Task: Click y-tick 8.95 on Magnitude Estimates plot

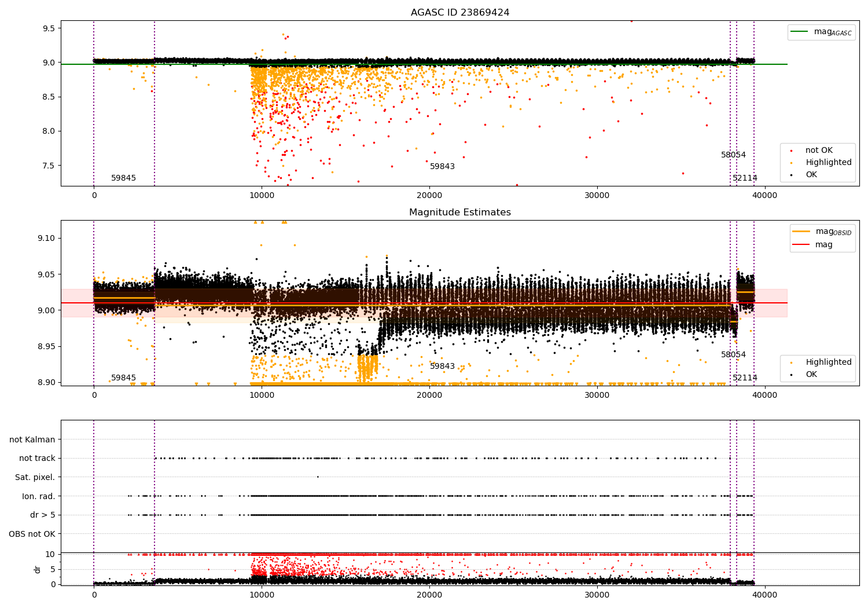Action: (46, 346)
